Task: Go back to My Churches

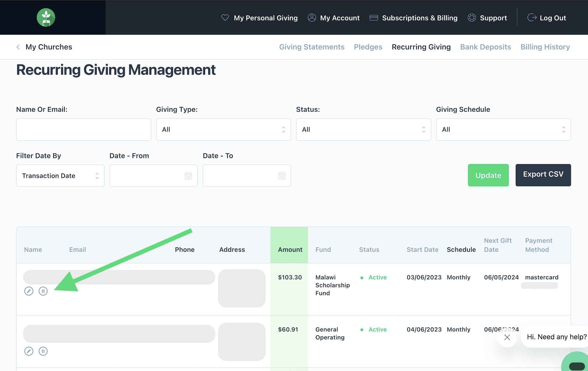Action: point(49,47)
